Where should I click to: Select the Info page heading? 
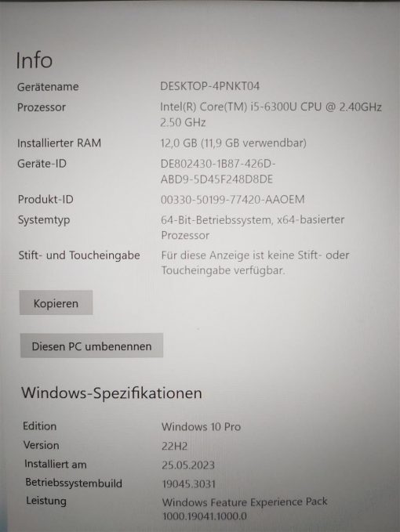(x=35, y=60)
